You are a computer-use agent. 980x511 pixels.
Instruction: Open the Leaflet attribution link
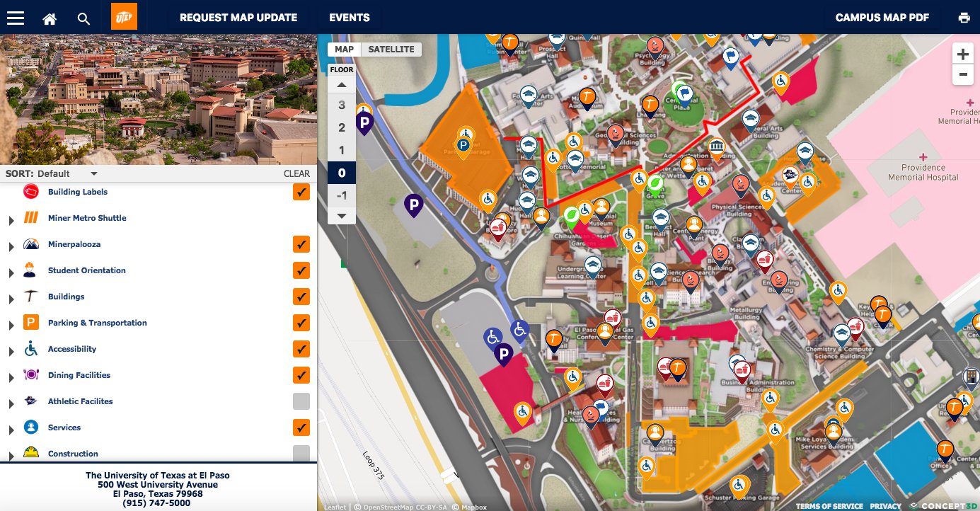(335, 507)
